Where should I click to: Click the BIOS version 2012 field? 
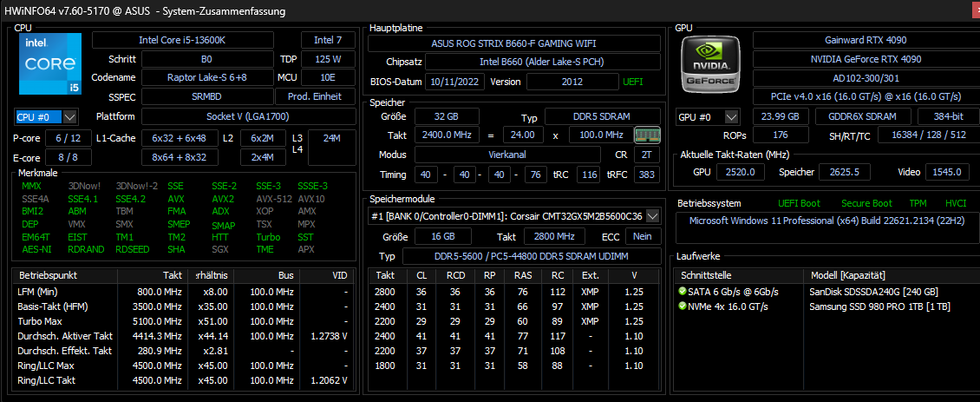[572, 82]
